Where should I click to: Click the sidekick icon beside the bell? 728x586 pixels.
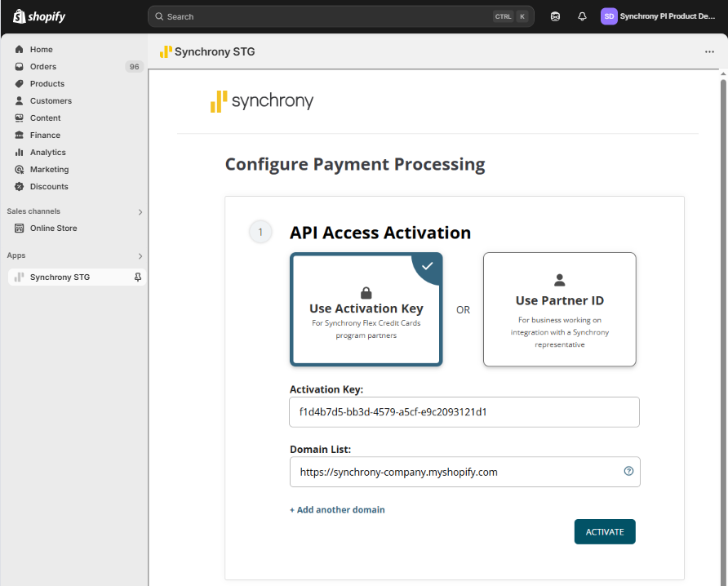(x=556, y=16)
